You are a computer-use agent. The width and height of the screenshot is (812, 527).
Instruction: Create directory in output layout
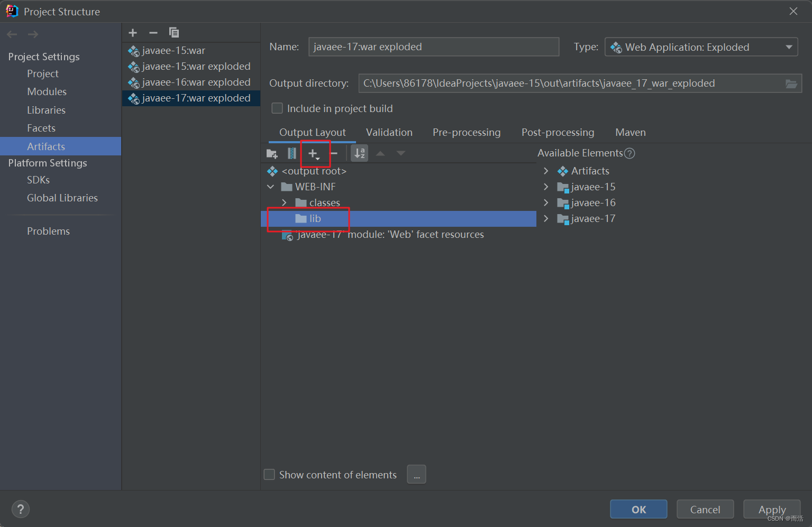point(272,154)
